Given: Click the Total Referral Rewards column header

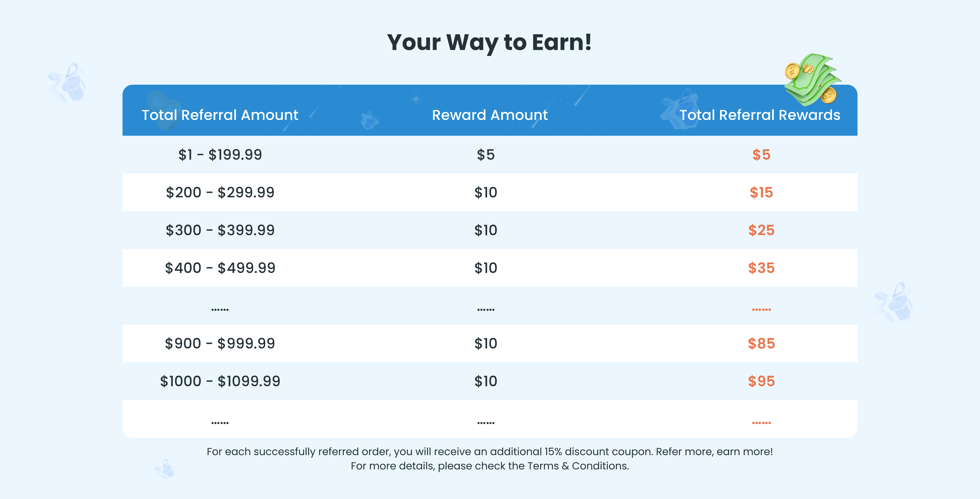Looking at the screenshot, I should point(760,115).
